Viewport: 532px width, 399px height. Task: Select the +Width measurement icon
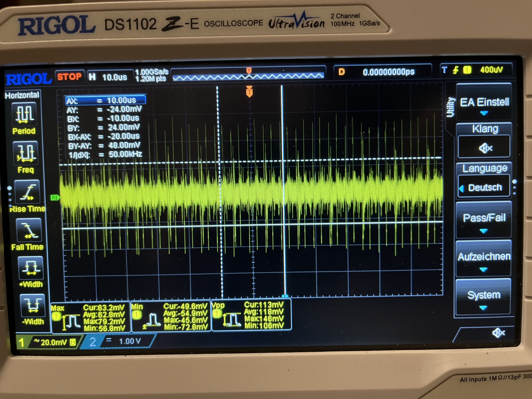pos(30,268)
